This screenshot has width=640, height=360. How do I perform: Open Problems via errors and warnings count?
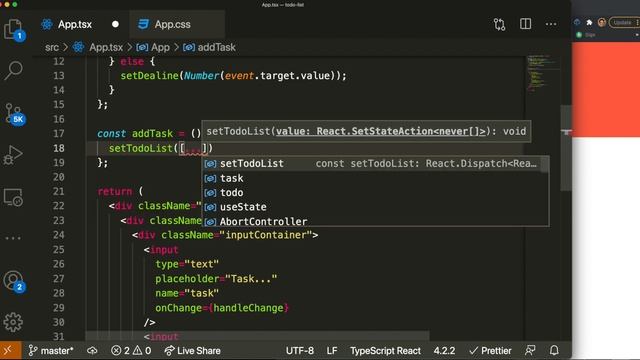coord(131,351)
